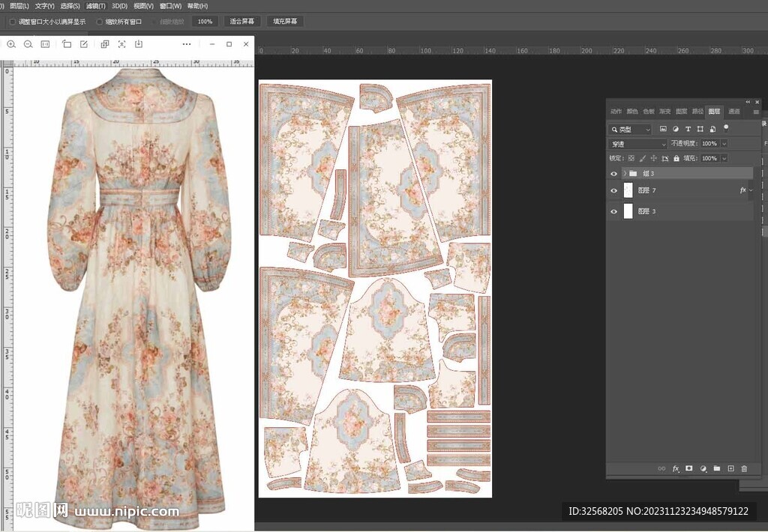Toggle visibility of 图层 7 layer
Screen dimensions: 768x532
tap(613, 191)
